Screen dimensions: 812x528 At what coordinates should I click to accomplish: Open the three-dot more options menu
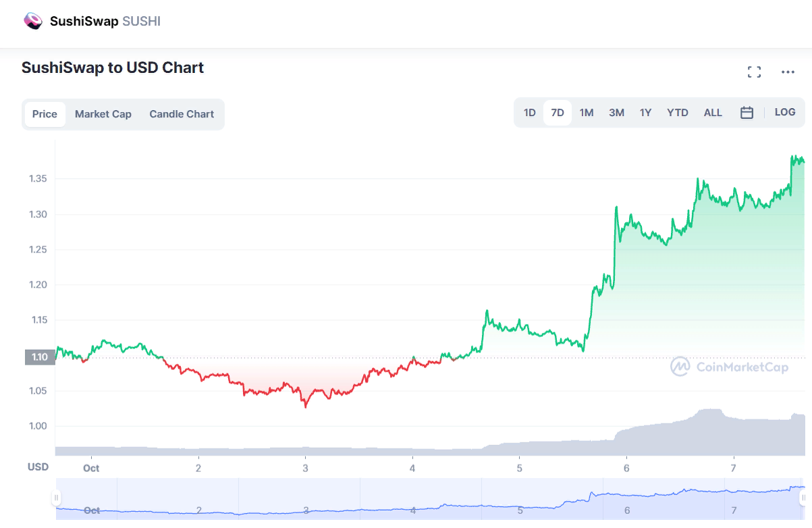[788, 72]
